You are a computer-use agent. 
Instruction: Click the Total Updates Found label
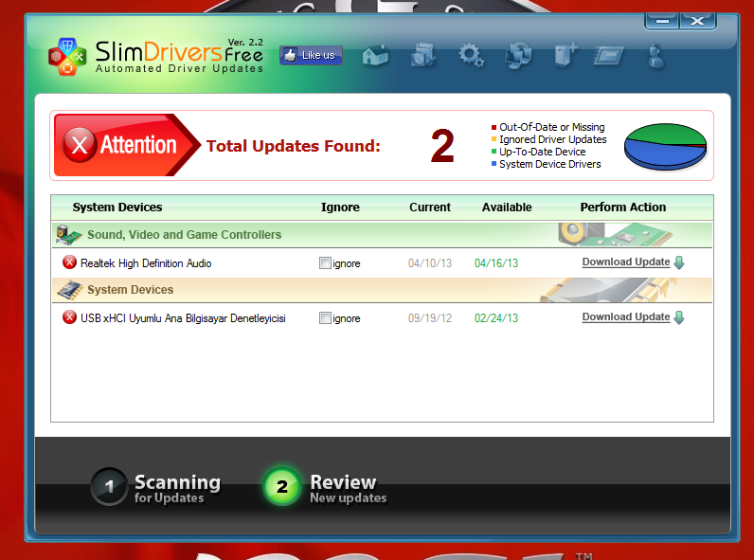[294, 146]
